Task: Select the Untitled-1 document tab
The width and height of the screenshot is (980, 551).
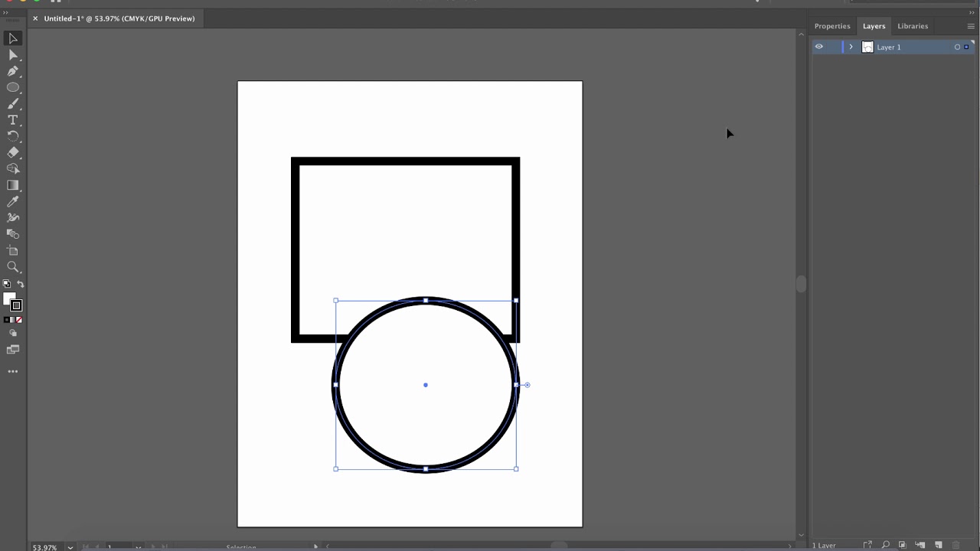Action: point(119,18)
